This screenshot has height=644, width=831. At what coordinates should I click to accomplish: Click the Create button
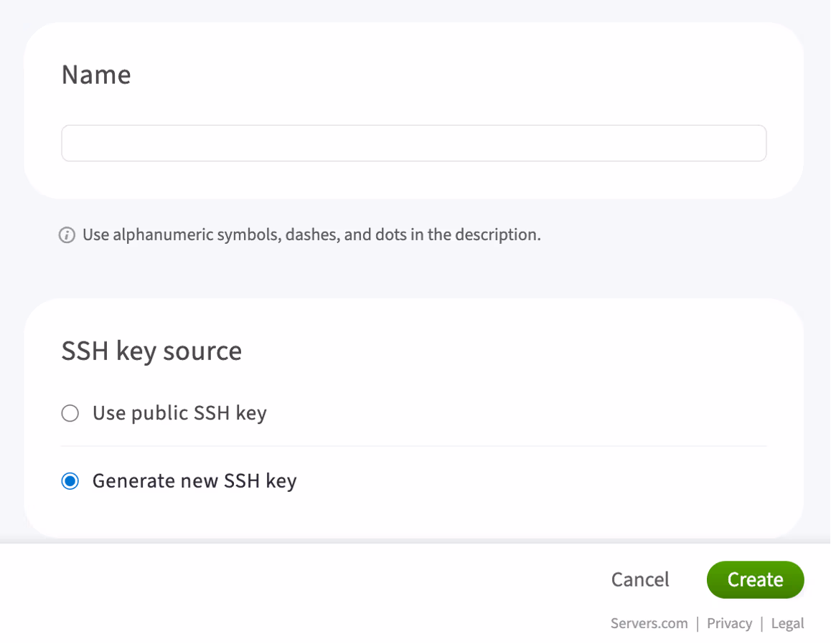(x=755, y=579)
